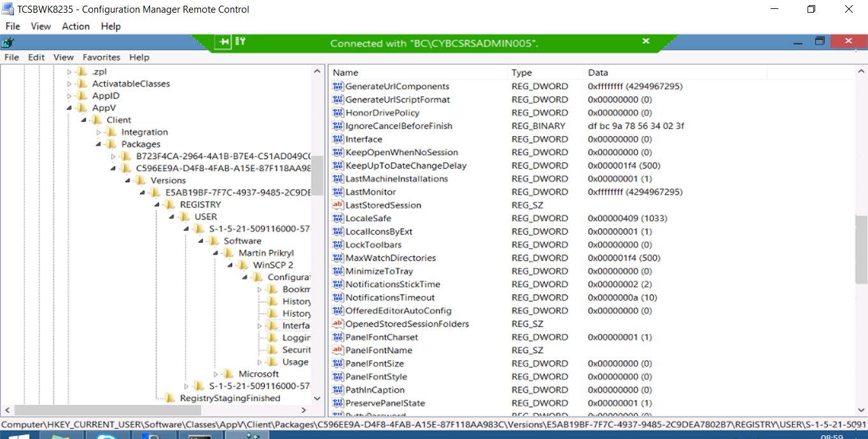Close the green connection bar
The image size is (868, 439).
(x=645, y=41)
